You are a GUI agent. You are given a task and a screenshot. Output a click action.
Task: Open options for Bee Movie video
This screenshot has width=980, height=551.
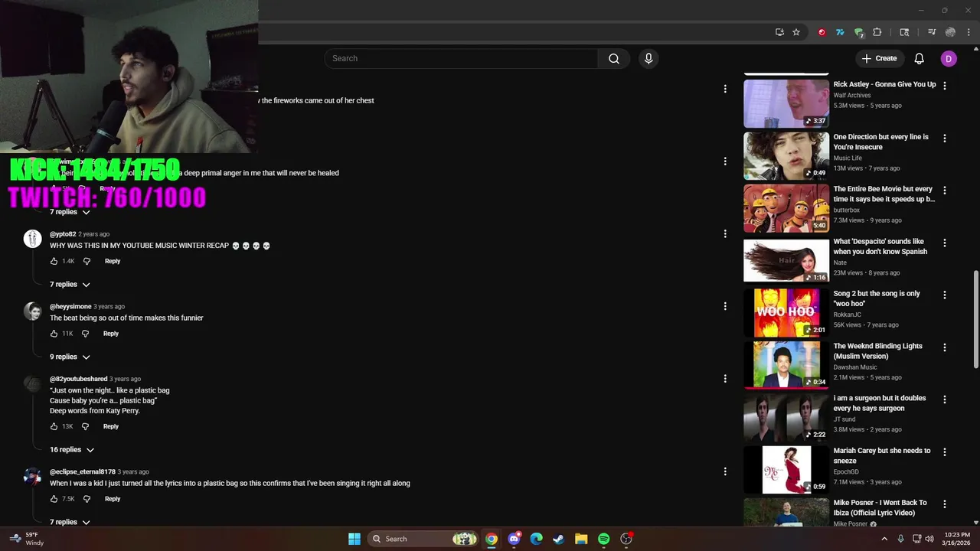(944, 191)
